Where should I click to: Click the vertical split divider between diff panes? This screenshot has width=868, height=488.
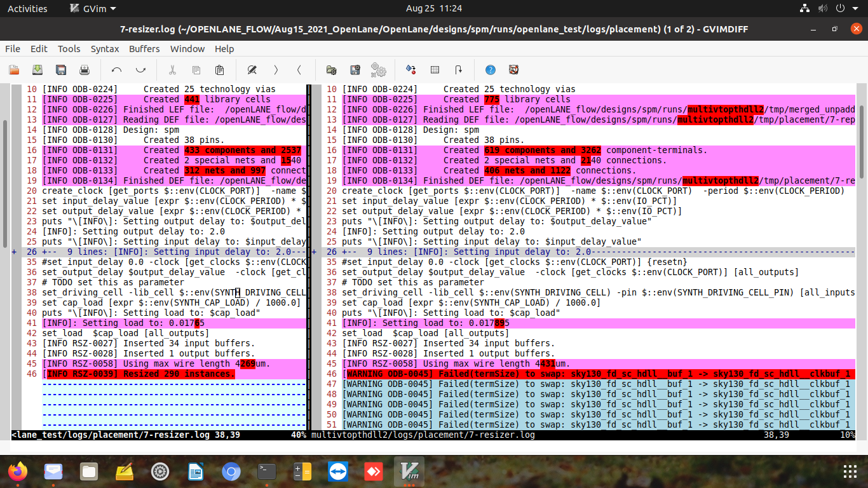(308, 257)
